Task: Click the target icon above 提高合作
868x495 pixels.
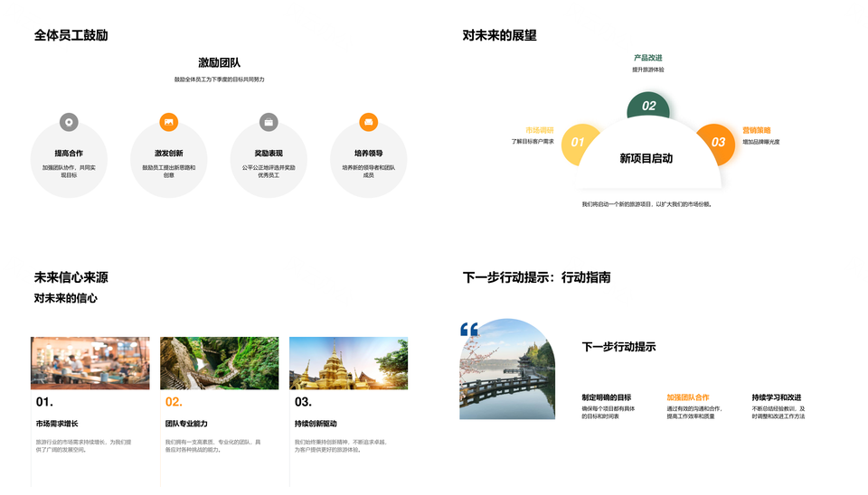Action: pyautogui.click(x=69, y=122)
